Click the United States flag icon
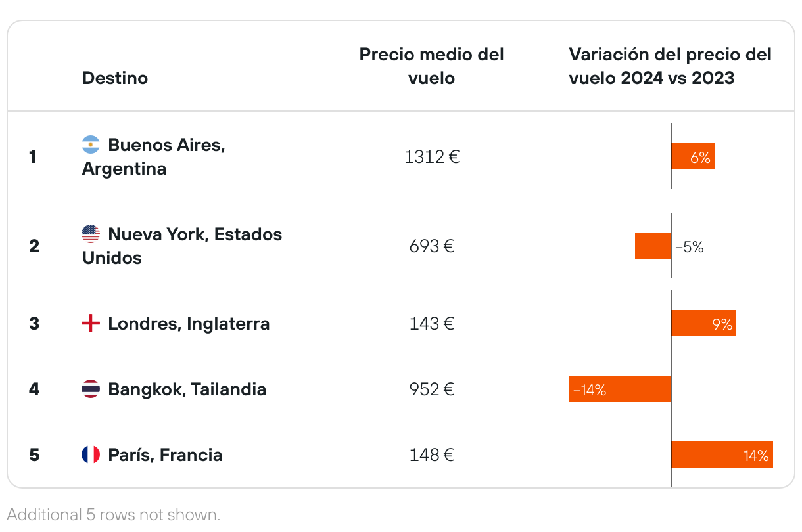The width and height of the screenshot is (802, 532). click(91, 234)
